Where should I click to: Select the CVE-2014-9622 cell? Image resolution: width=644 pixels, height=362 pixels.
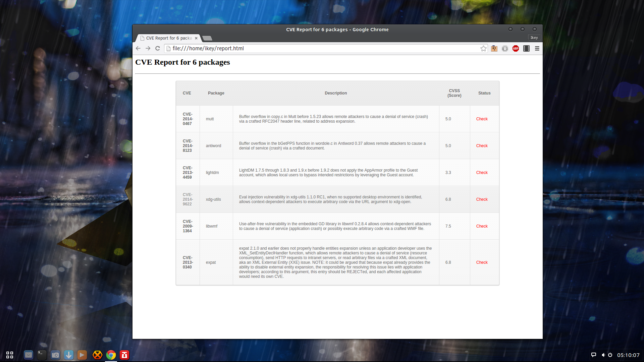[x=188, y=199]
